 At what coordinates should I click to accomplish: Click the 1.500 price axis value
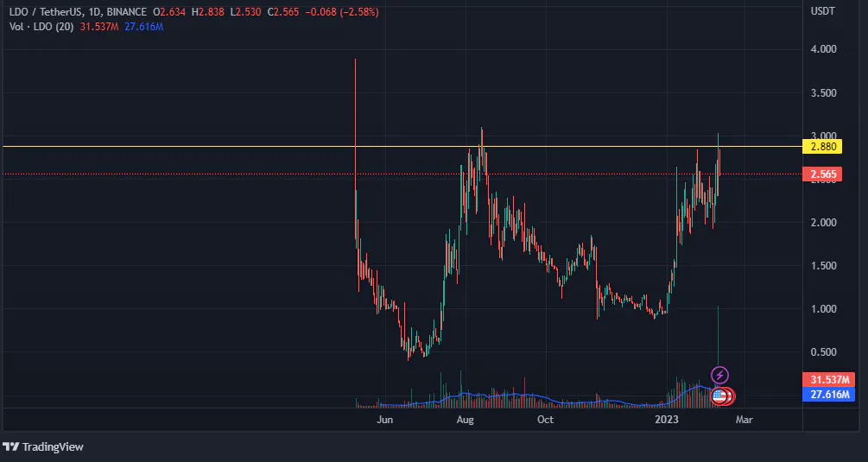pos(823,266)
